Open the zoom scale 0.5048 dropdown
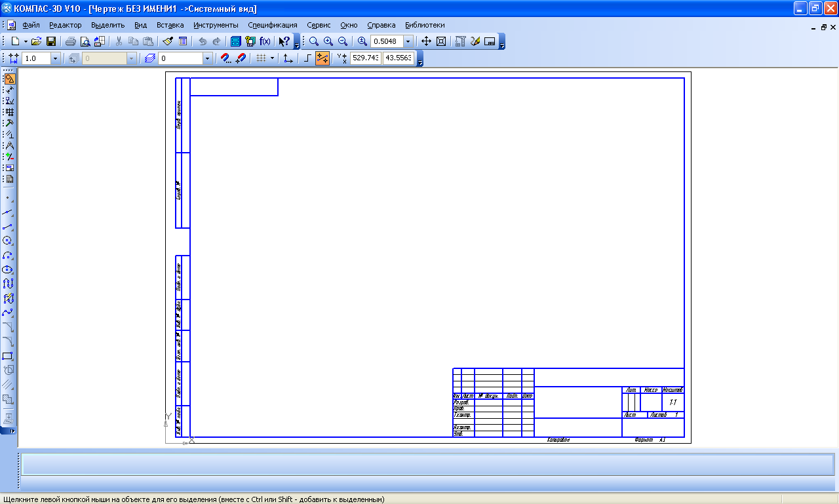839x504 pixels. [408, 41]
